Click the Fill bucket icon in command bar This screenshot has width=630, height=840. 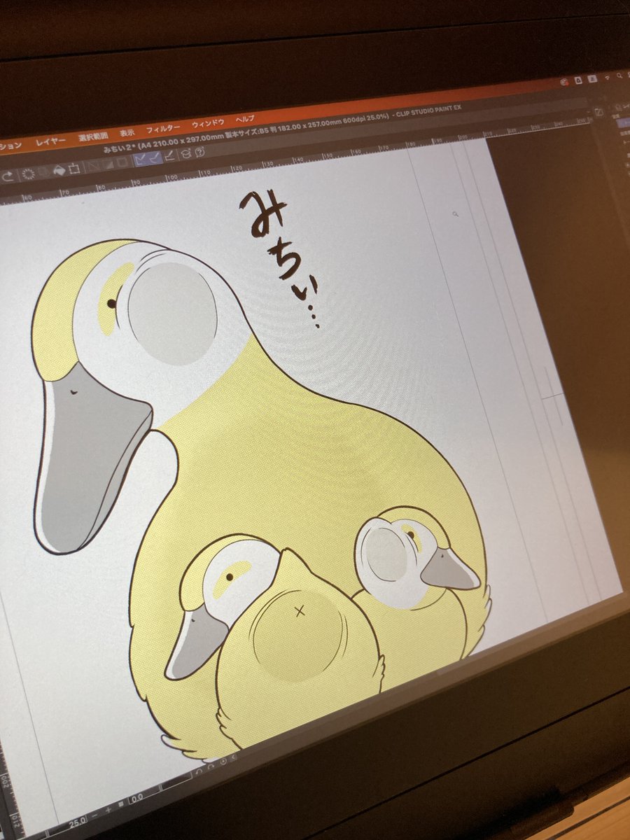59,170
